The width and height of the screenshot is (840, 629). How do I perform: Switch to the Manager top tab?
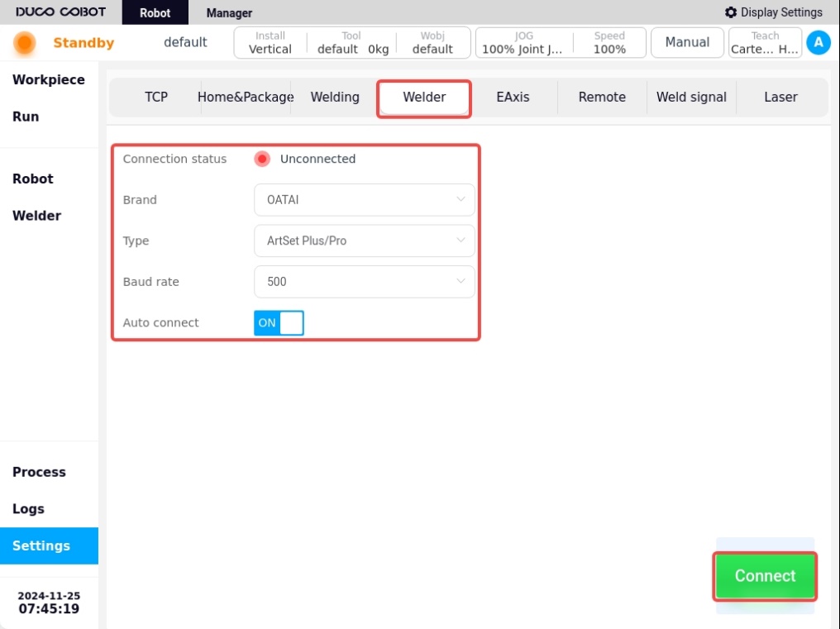tap(229, 12)
